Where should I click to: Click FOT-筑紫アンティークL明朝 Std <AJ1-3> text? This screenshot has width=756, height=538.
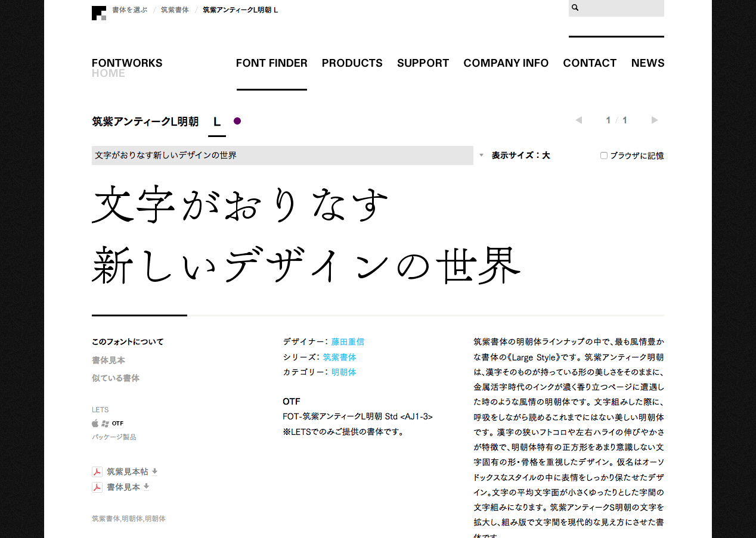point(358,416)
